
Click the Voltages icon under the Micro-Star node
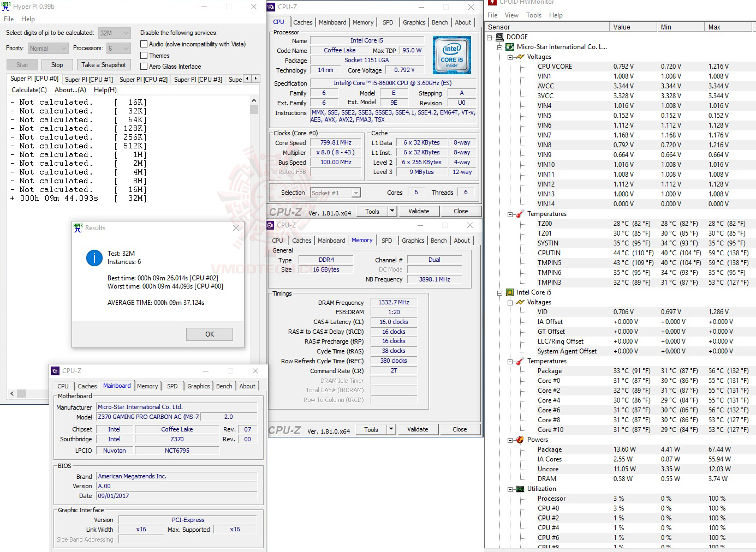tap(520, 57)
